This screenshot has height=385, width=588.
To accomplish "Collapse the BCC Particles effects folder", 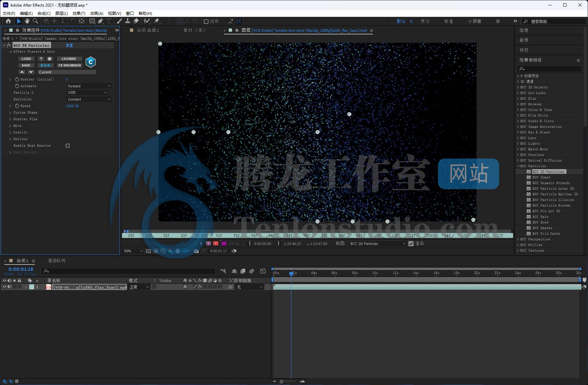I will 518,166.
